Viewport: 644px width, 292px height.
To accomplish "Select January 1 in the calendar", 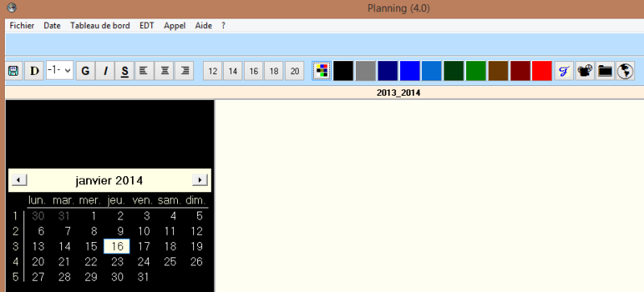I will pyautogui.click(x=93, y=216).
